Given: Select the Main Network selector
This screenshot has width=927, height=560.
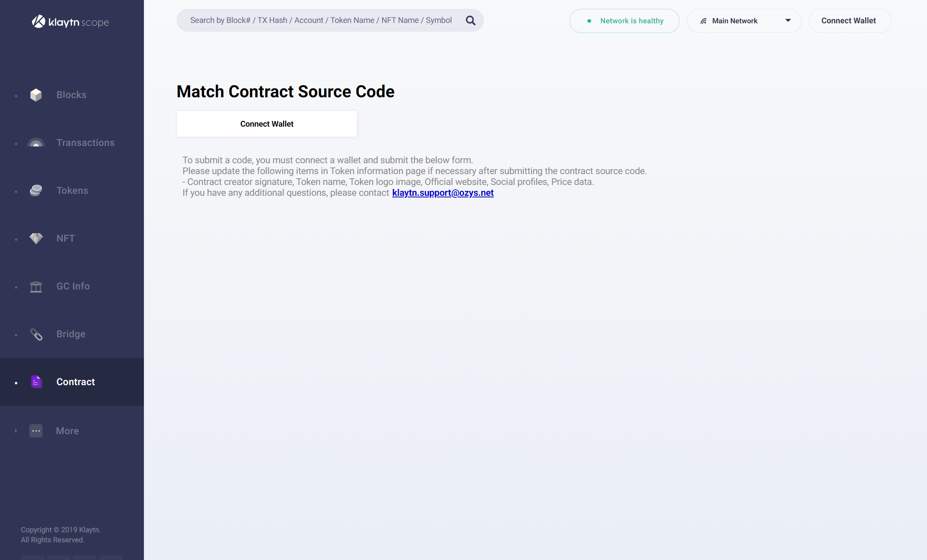Looking at the screenshot, I should 735,21.
